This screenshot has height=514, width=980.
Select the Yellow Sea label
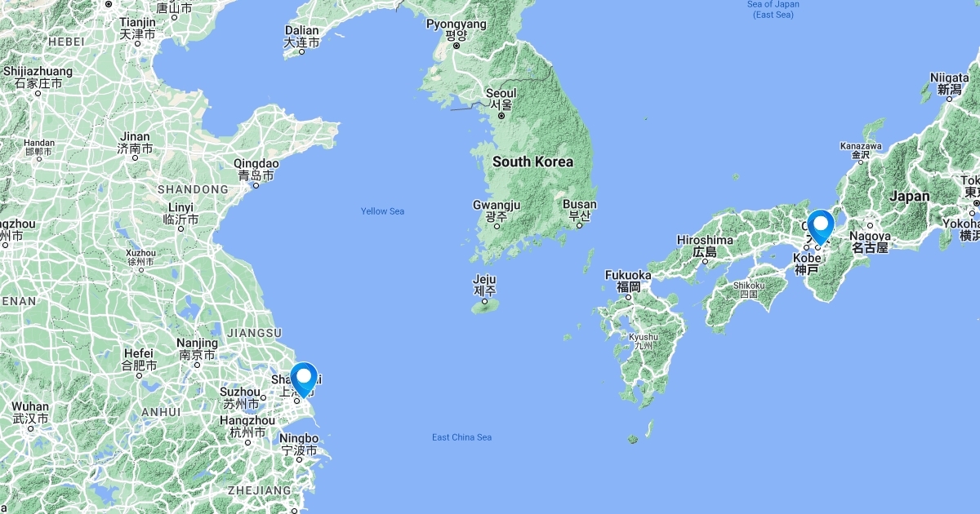[x=383, y=211]
